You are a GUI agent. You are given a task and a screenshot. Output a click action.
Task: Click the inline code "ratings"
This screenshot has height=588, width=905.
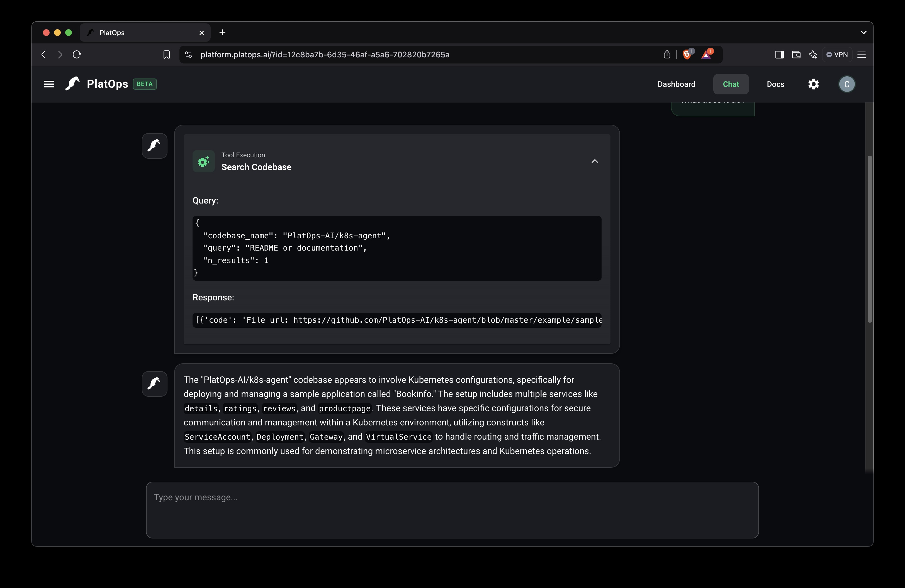[240, 408]
